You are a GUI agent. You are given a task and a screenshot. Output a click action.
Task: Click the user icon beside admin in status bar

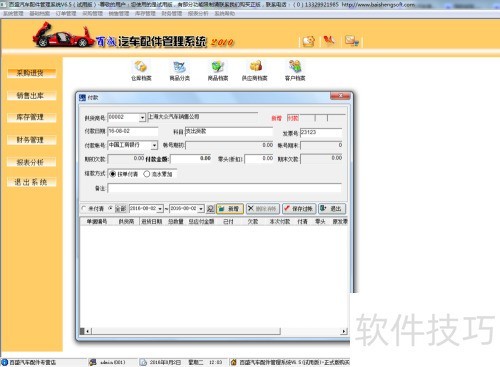point(93,362)
